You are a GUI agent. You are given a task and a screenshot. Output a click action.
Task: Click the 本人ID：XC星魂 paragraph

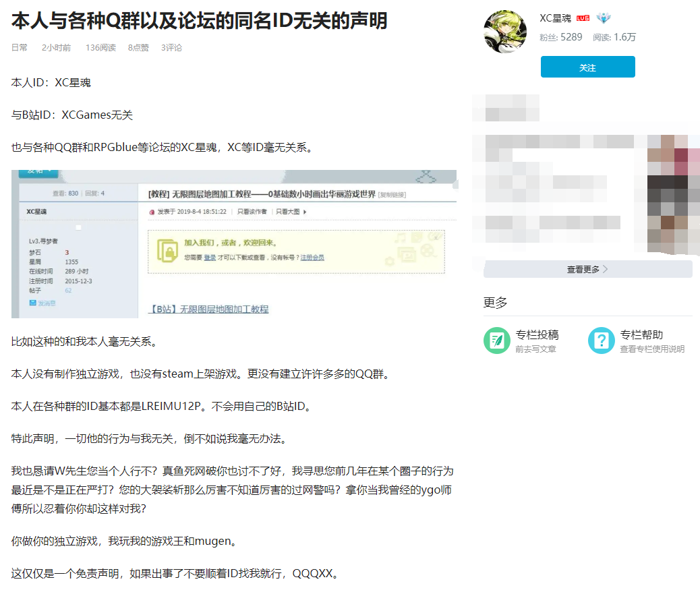tap(51, 82)
